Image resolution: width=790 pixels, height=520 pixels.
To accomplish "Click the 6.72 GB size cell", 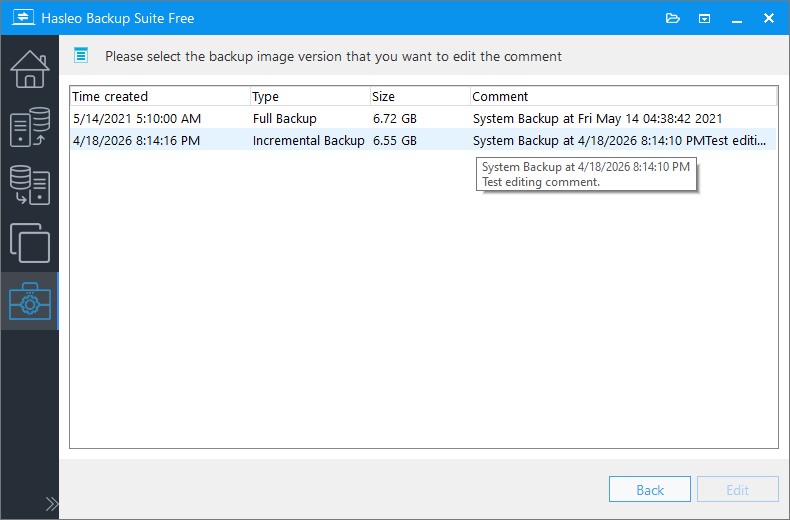I will 394,118.
